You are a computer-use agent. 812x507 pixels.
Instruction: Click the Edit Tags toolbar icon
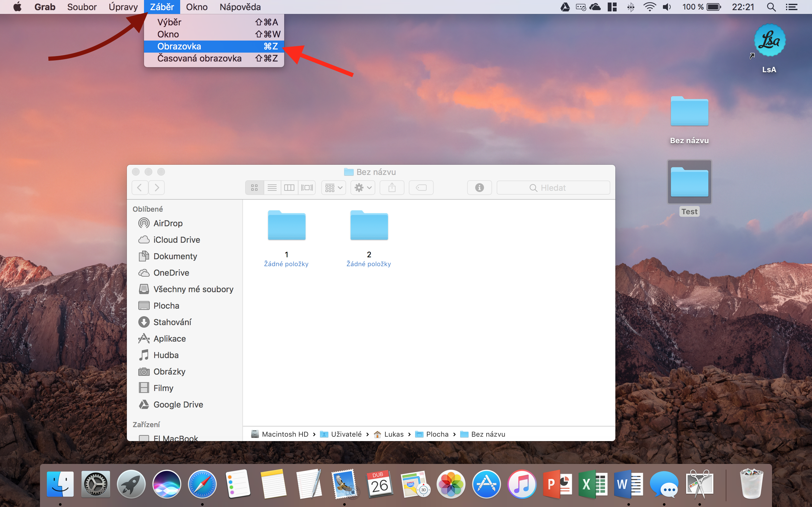pyautogui.click(x=421, y=188)
